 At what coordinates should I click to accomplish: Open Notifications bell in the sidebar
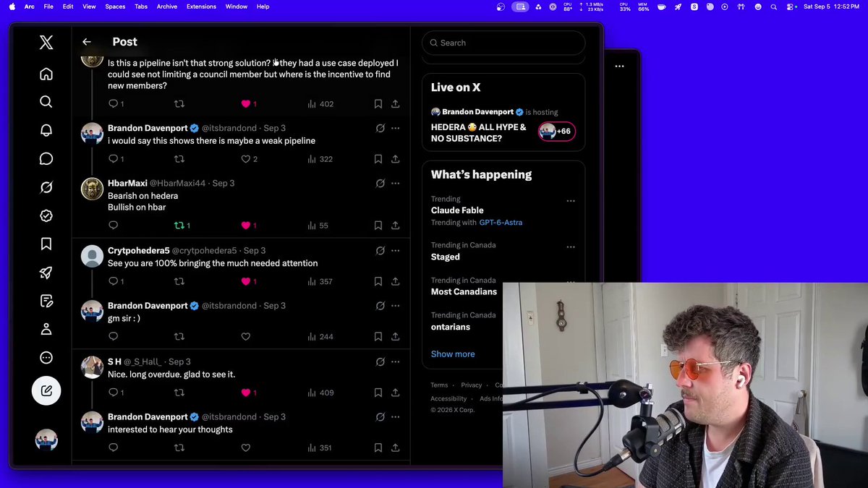click(46, 130)
